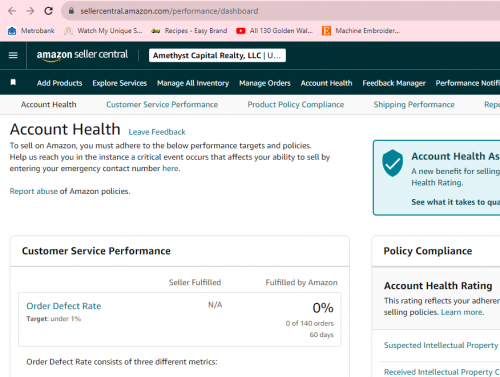This screenshot has width=500, height=377.
Task: Open Account Health in the dark nav bar
Action: pos(326,83)
